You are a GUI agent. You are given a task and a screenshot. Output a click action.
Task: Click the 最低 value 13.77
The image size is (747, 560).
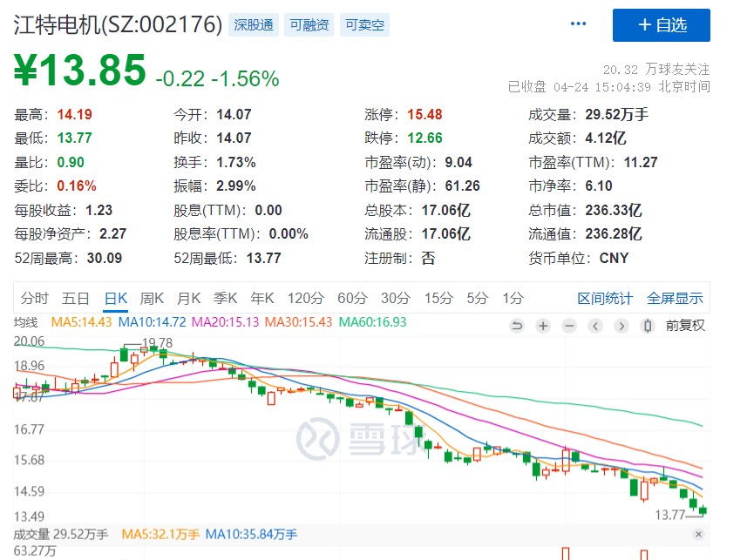tap(74, 138)
